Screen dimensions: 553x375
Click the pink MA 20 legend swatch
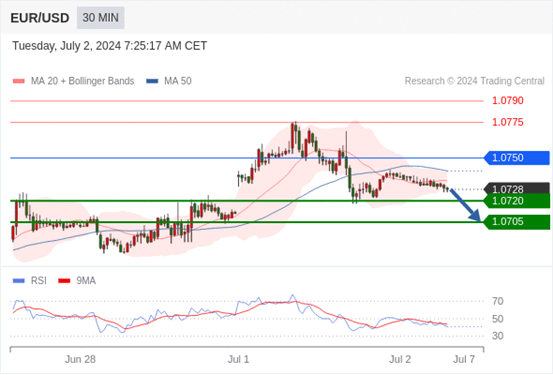(x=19, y=81)
